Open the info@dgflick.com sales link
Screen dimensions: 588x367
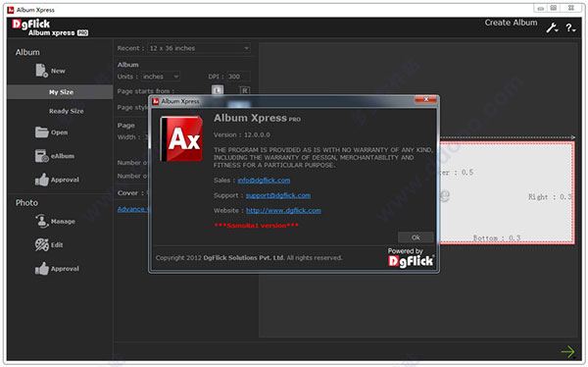264,181
